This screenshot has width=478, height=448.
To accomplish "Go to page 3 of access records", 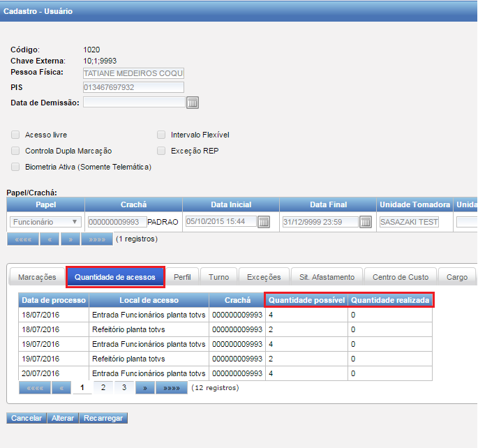I will coord(124,388).
